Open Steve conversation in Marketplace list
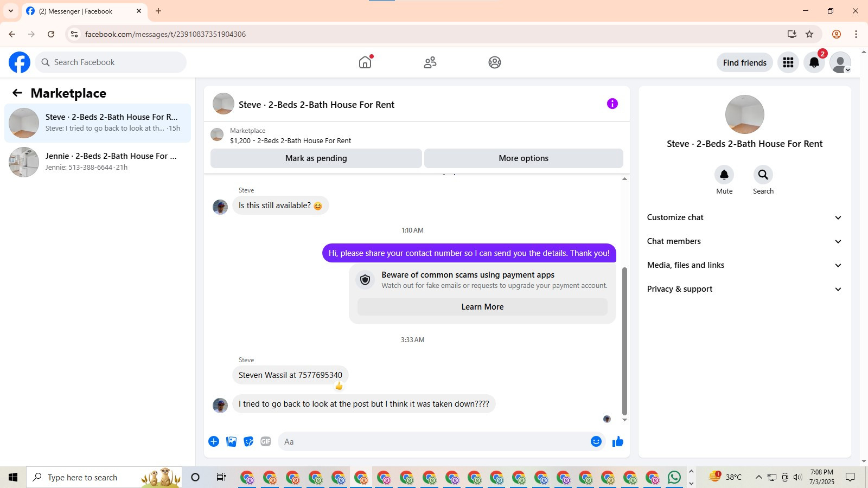The width and height of the screenshot is (868, 488). pyautogui.click(x=98, y=123)
